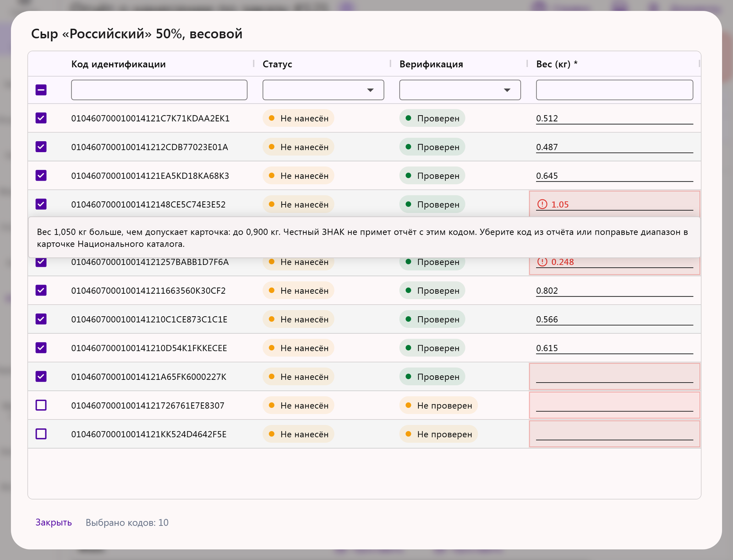
Task: Sort by the Вес (кг) column header
Action: (557, 64)
